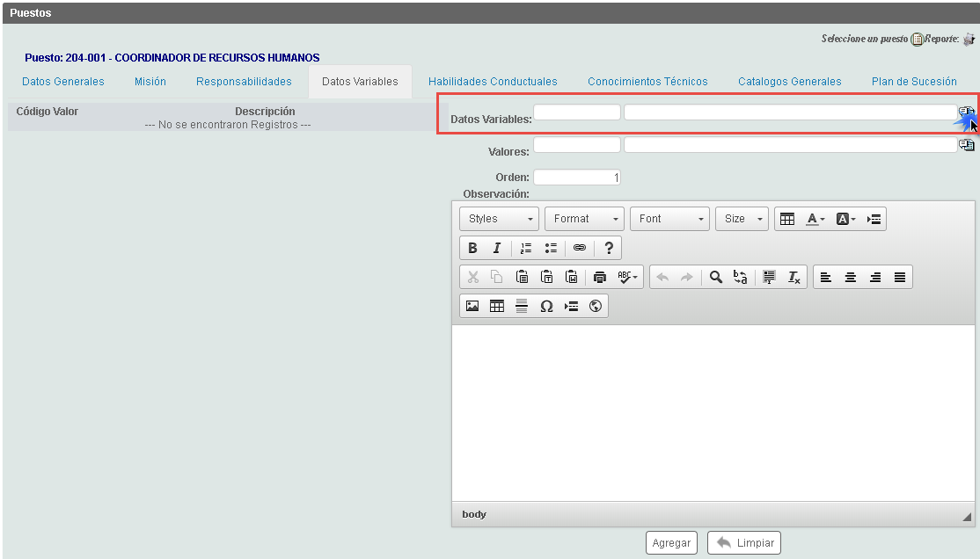
Task: Select all editor content
Action: (770, 278)
